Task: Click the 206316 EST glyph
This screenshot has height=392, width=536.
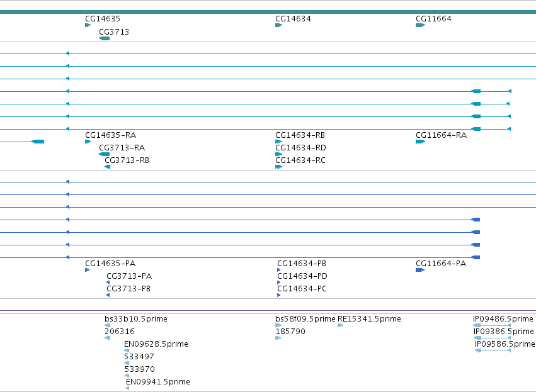Action: point(107,338)
